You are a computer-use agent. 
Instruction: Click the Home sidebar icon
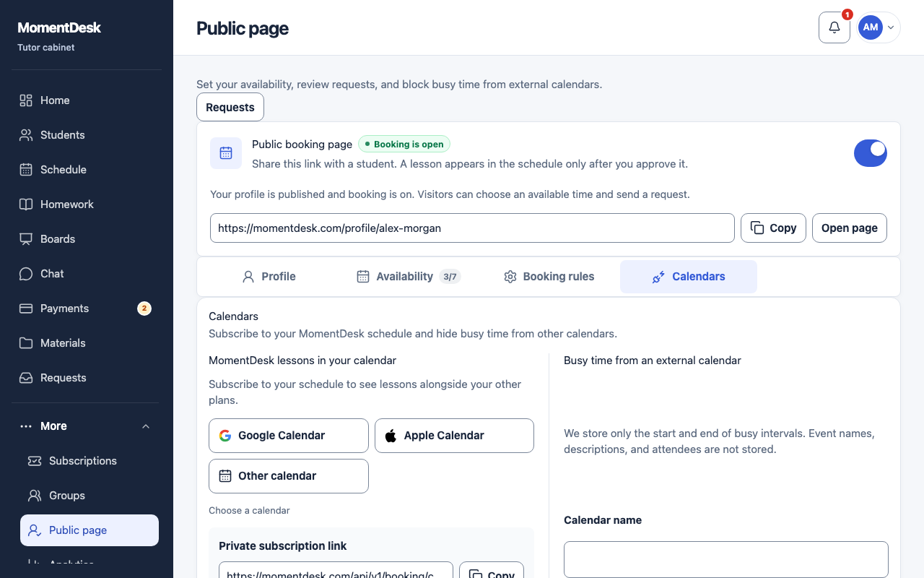pyautogui.click(x=26, y=100)
